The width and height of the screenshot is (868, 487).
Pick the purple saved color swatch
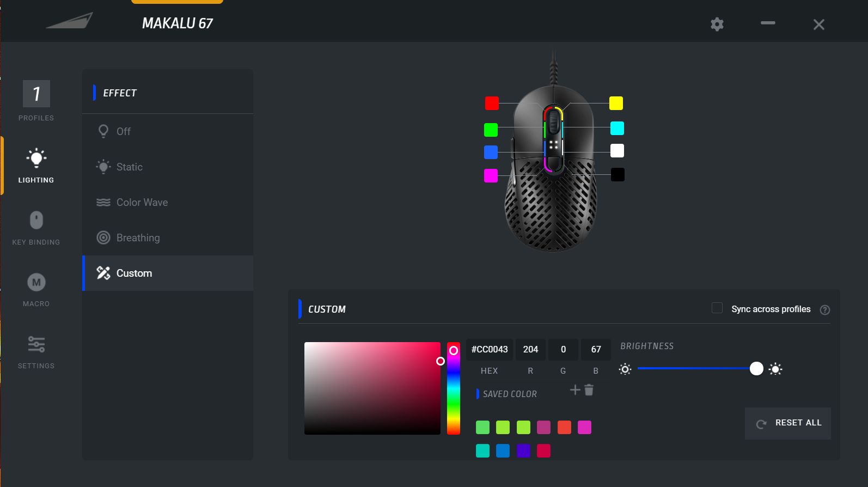pos(523,451)
